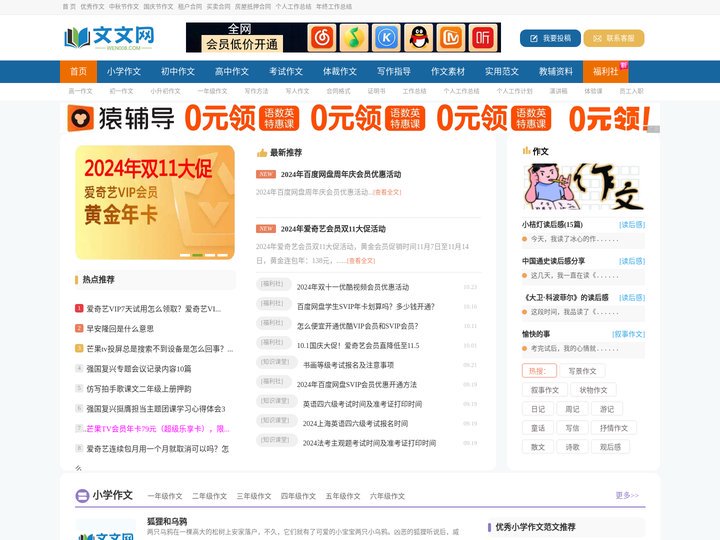Open 书画等级考试报名及注意事项 article

tap(349, 365)
